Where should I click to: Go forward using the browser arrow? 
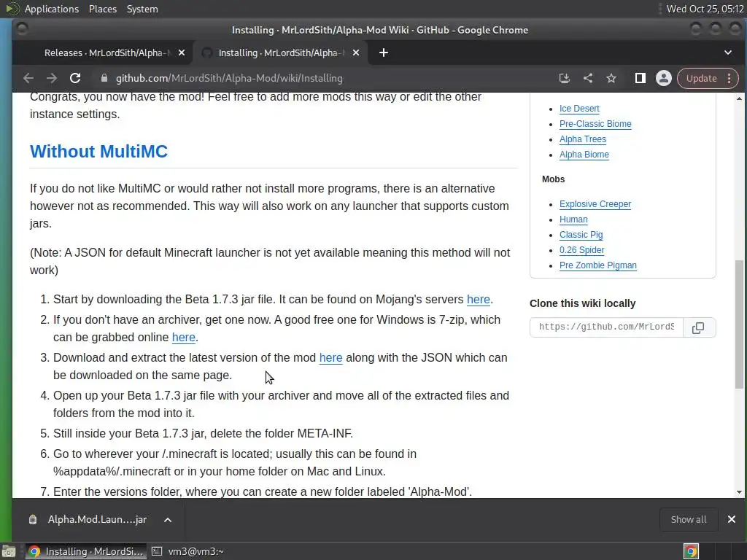pyautogui.click(x=52, y=78)
